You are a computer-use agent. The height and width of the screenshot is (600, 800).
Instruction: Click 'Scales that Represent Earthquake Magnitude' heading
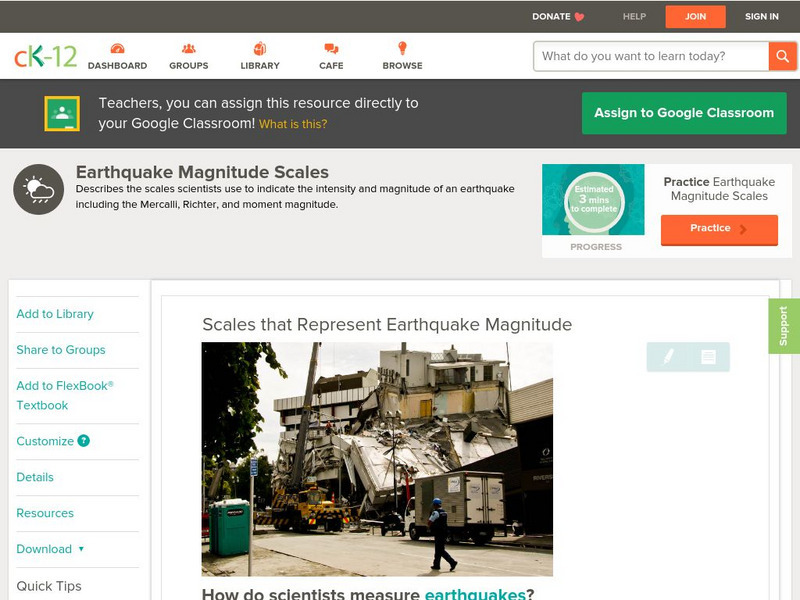(x=387, y=324)
